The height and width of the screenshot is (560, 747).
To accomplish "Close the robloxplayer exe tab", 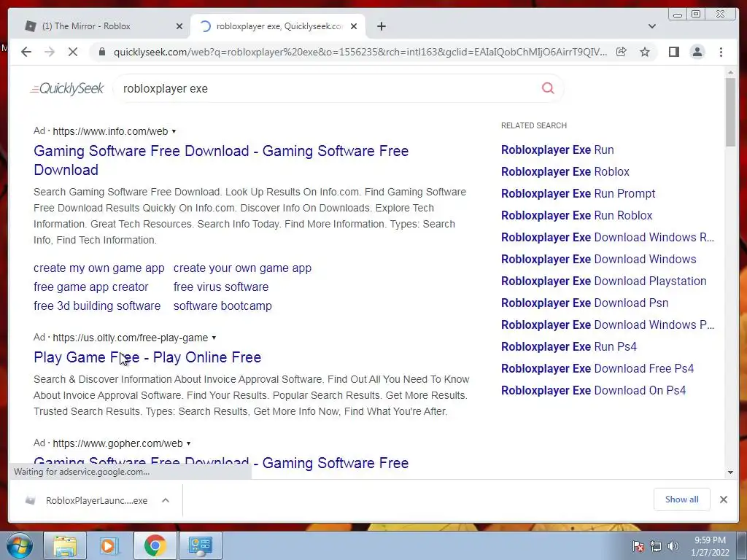I will (354, 26).
